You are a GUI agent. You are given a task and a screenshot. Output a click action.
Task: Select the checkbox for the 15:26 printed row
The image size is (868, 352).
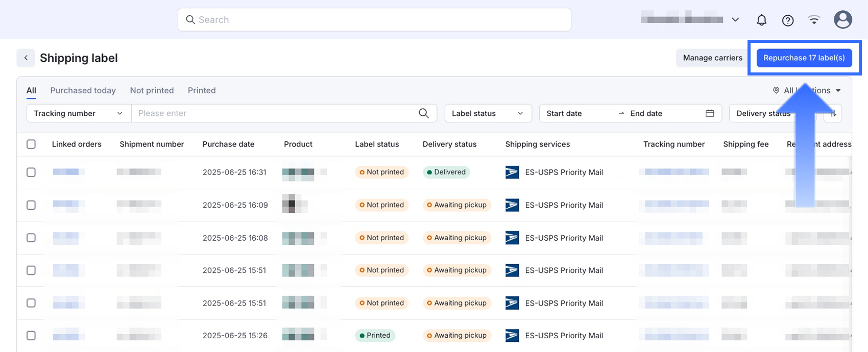click(31, 336)
